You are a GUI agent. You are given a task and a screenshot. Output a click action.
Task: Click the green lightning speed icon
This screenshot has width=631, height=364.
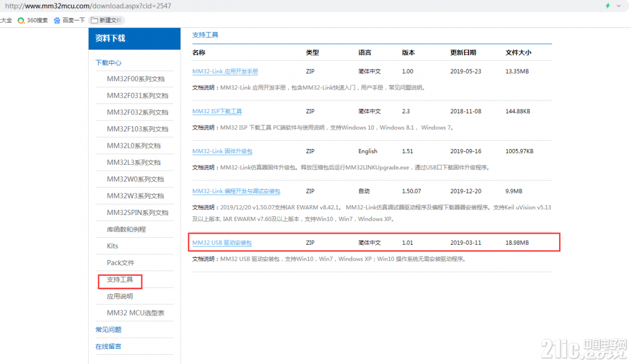608,6
